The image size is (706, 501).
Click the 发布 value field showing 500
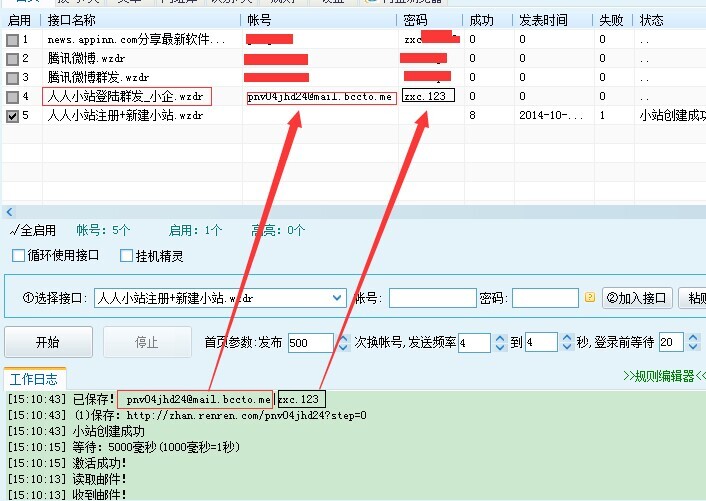coord(311,343)
